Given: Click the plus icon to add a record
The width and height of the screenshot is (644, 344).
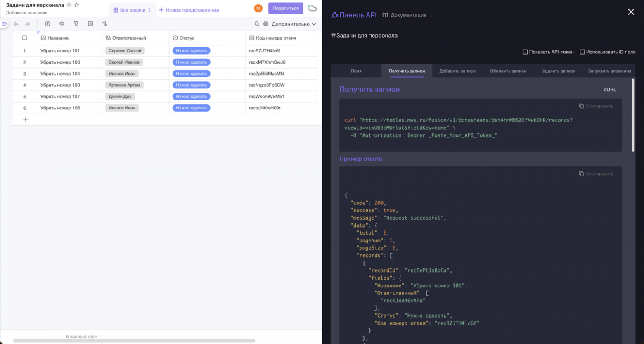Looking at the screenshot, I should [47, 24].
